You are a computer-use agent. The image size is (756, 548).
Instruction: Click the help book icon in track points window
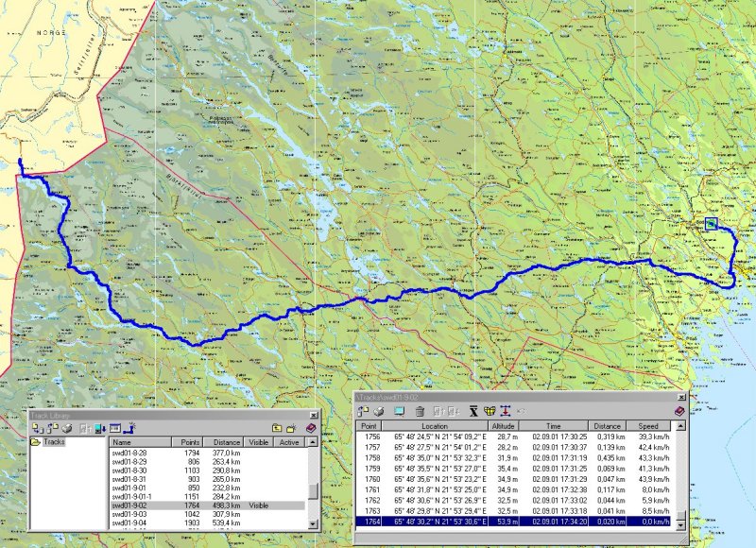[679, 411]
